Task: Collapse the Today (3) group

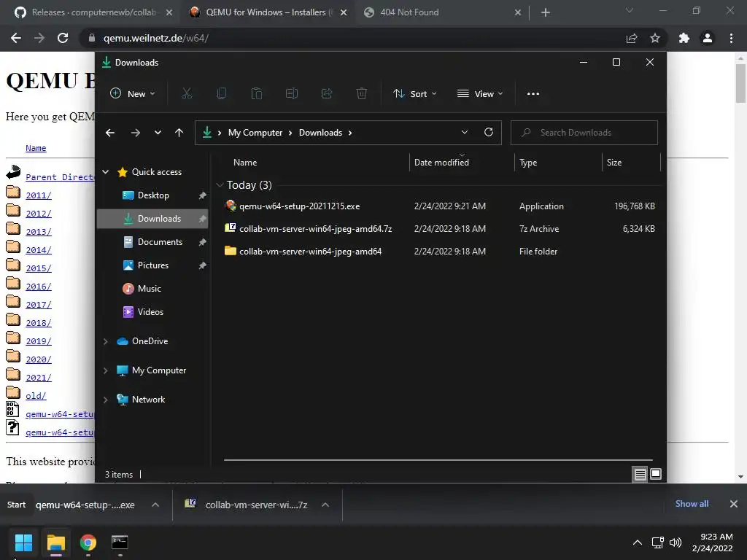Action: pos(220,184)
